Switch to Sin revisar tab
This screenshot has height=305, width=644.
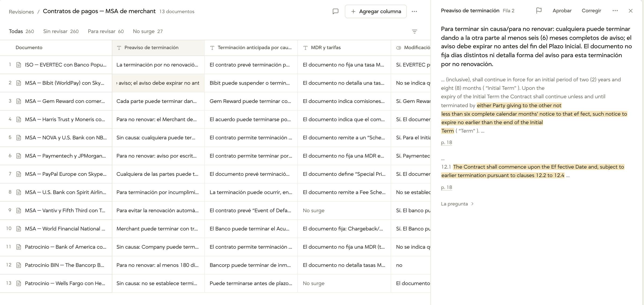coord(61,31)
